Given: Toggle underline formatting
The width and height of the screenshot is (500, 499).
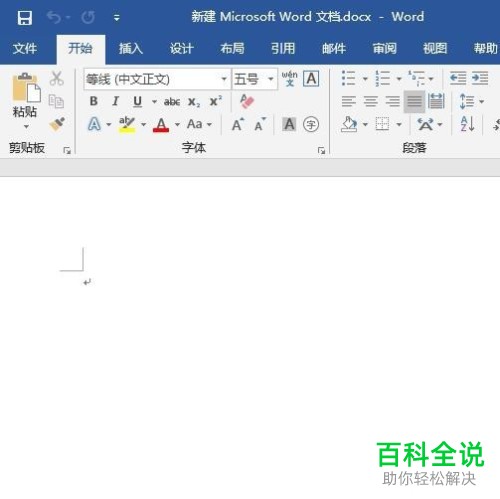Looking at the screenshot, I should 137,101.
